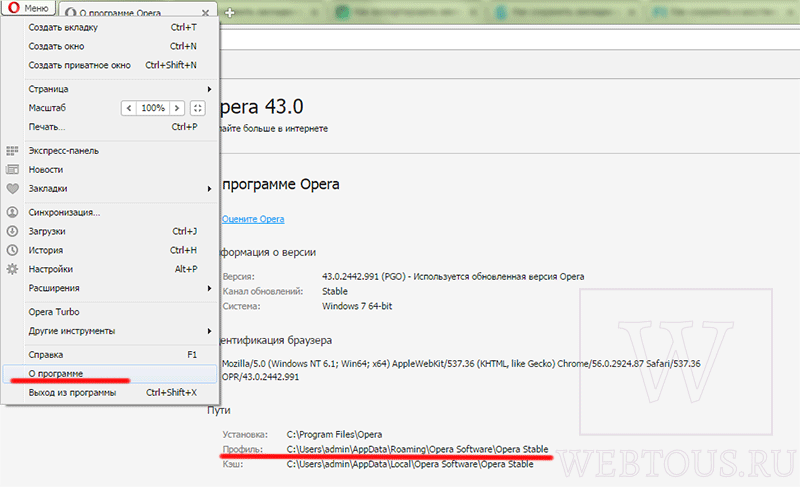This screenshot has width=800, height=487.
Task: Click the History clock icon
Action: [12, 250]
